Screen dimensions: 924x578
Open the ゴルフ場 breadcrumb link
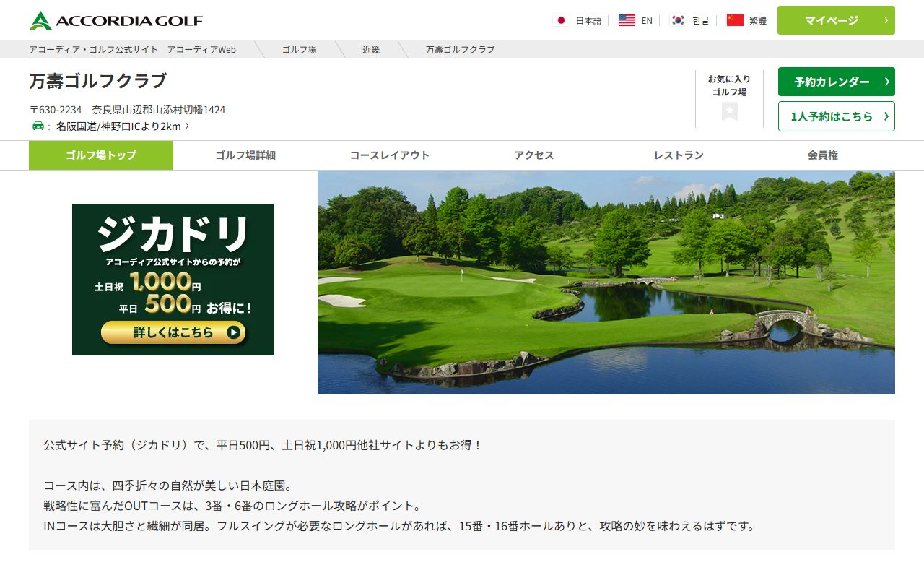coord(300,49)
